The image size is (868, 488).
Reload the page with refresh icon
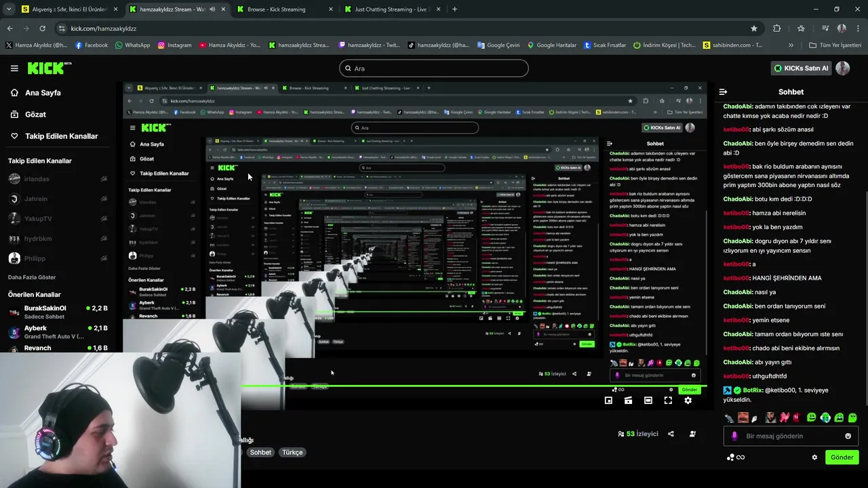coord(42,28)
